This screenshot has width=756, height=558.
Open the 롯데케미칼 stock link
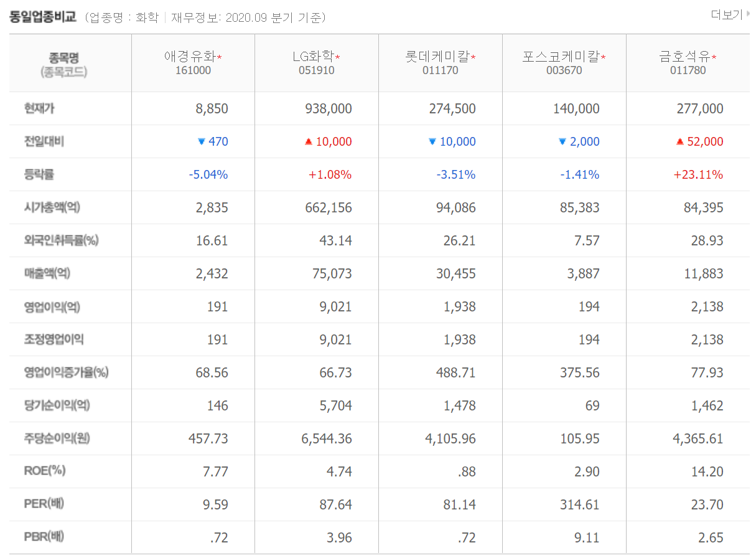coord(437,57)
